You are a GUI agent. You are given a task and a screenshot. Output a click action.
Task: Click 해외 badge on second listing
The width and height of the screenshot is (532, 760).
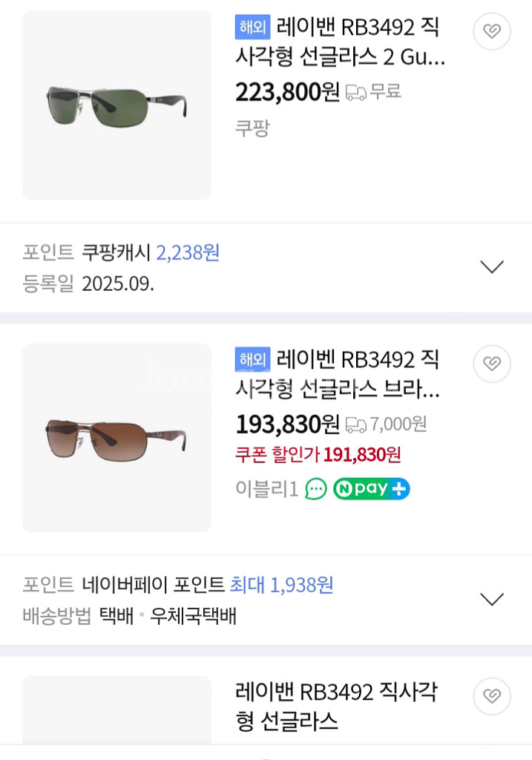[252, 360]
